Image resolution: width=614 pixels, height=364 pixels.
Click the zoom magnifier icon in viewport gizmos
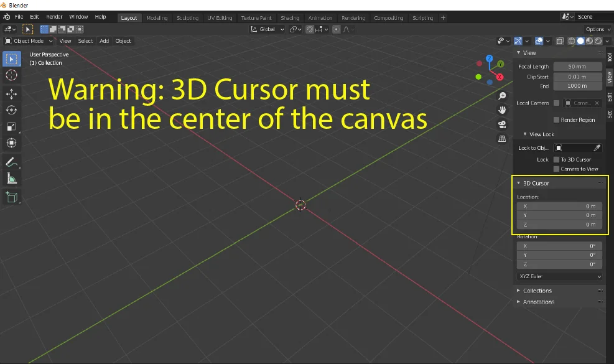pyautogui.click(x=501, y=95)
